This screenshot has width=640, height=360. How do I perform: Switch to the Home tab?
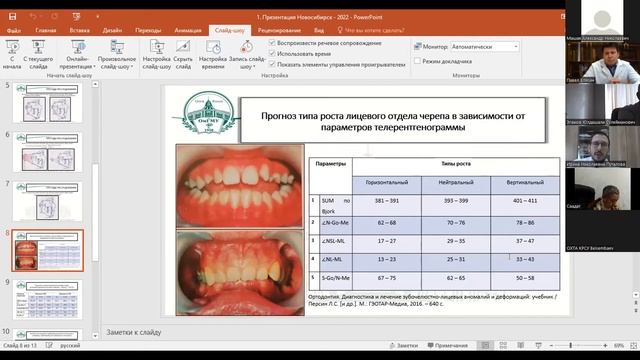46,30
